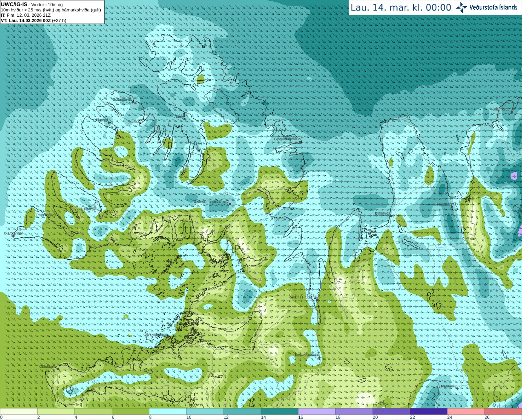Click the Patreksfjörður station label
Screen dimensions: 522x420
pos(48,214)
